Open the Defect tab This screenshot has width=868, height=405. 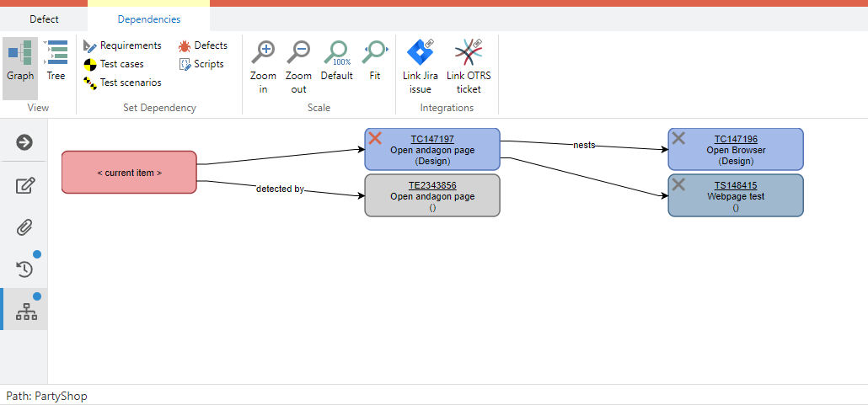[x=44, y=19]
